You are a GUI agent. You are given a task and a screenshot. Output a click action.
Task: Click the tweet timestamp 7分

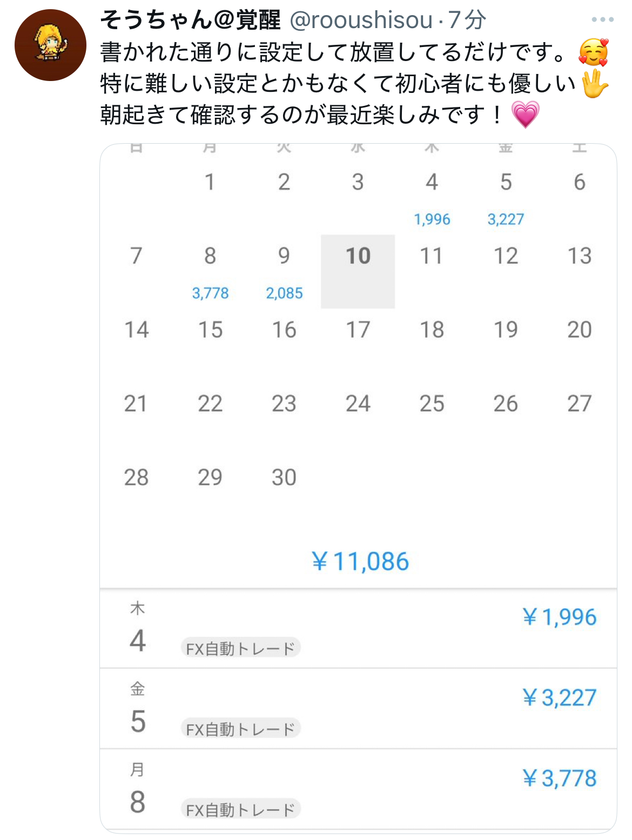467,21
